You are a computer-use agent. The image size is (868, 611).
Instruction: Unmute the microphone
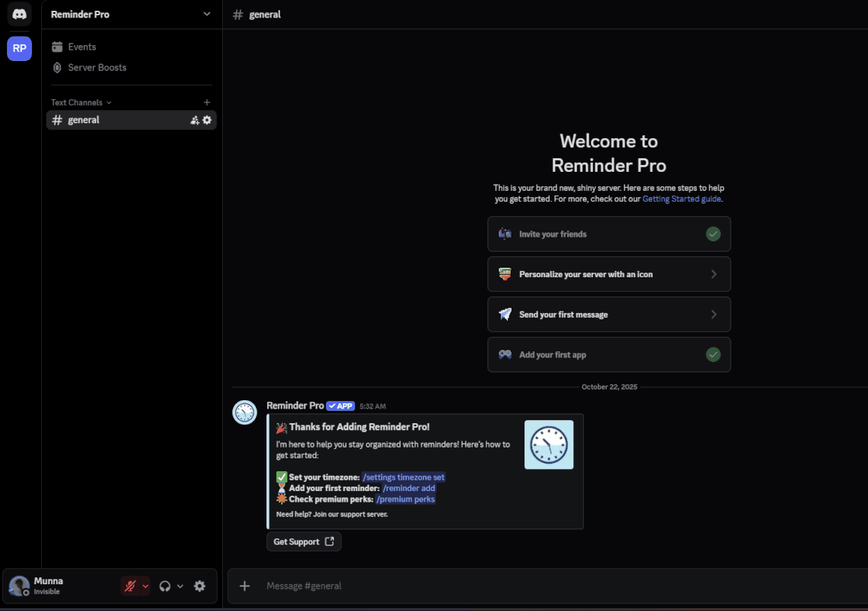(131, 586)
